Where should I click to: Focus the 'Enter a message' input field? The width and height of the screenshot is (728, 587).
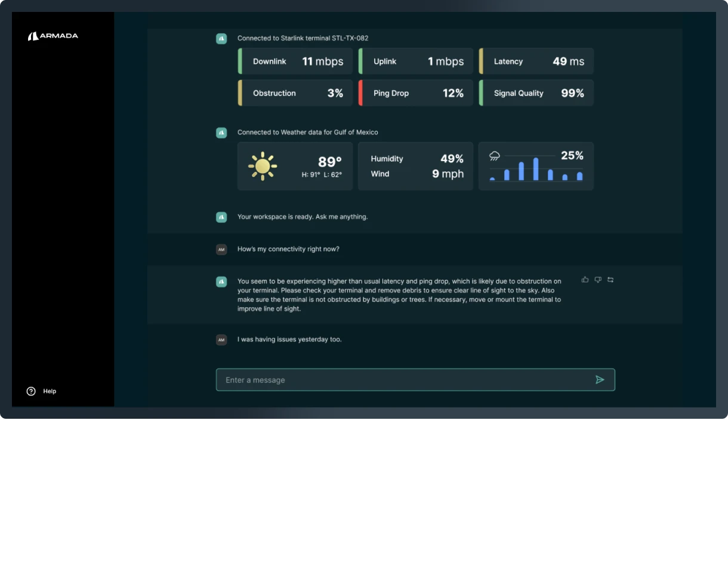click(415, 380)
